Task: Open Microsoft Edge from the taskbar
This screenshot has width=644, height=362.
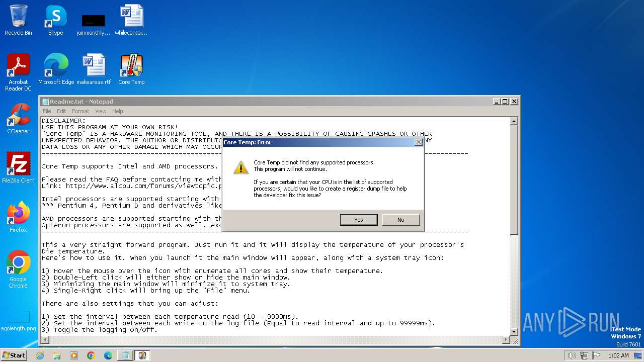Action: (x=108, y=355)
